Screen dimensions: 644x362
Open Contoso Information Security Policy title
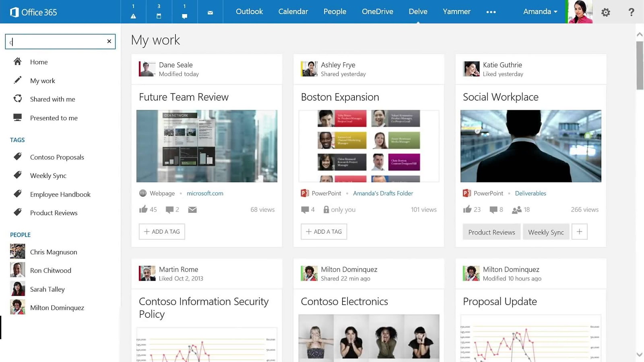pos(204,308)
